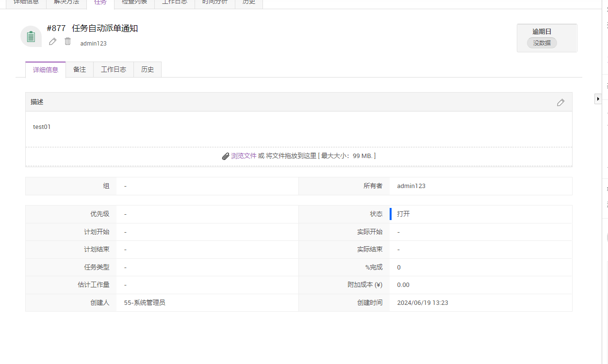
Task: Click the 没数据 badge under 逾期日
Action: [x=542, y=43]
